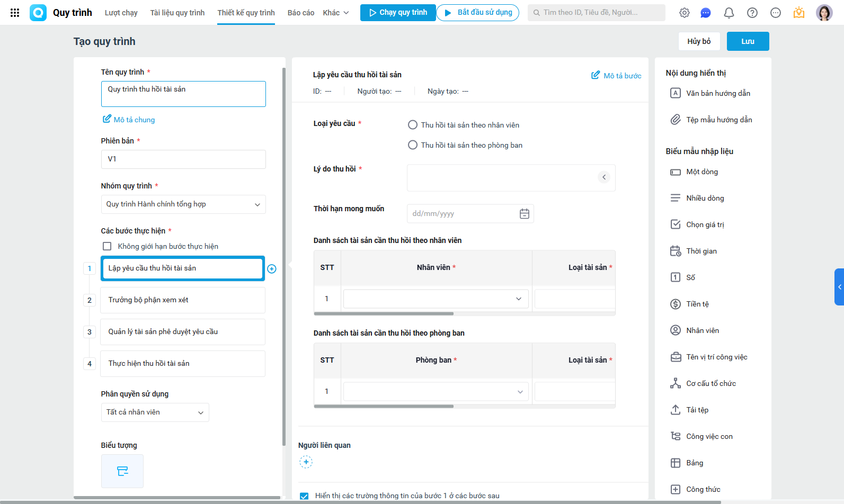The height and width of the screenshot is (504, 844).
Task: Expand the Khác menu
Action: click(x=336, y=13)
